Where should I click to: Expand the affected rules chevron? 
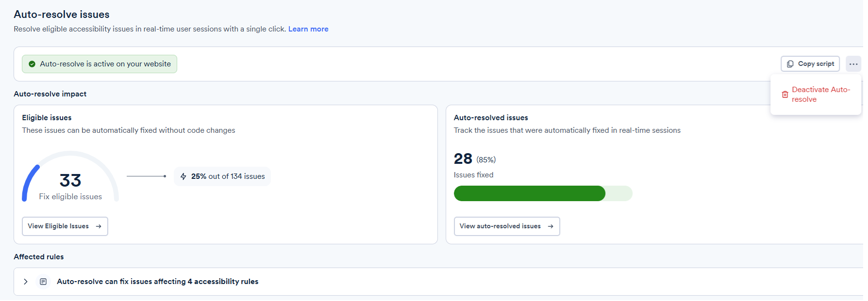[x=26, y=282]
